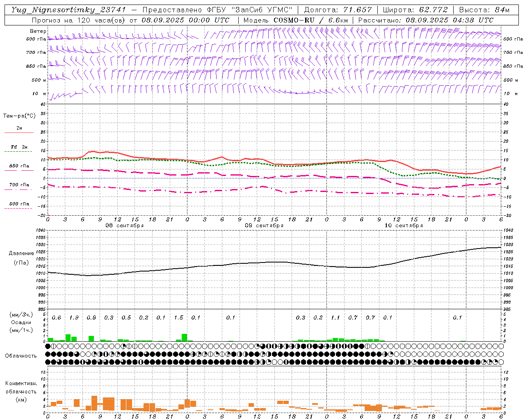Click the 1.1 precipitation total value
Viewport: 525px width, 420px height.
pyautogui.click(x=336, y=317)
